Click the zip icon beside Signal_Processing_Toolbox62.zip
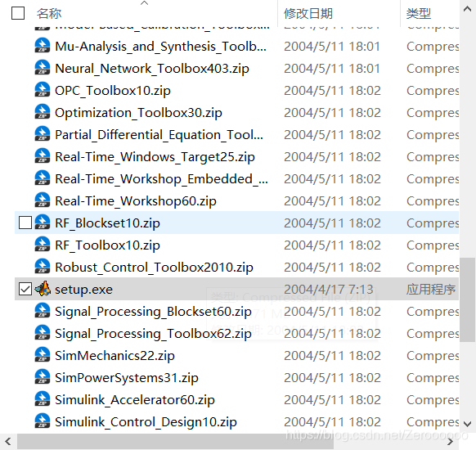The width and height of the screenshot is (476, 450). click(x=43, y=333)
